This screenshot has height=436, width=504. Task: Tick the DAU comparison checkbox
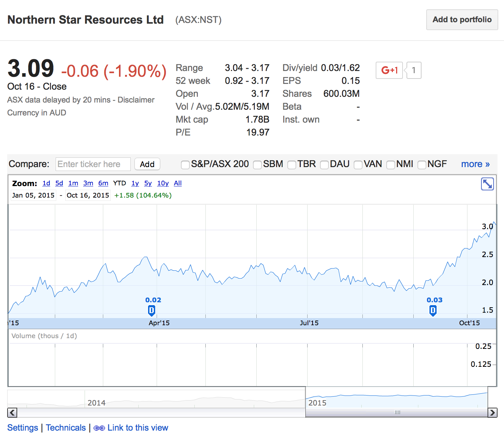click(x=324, y=165)
